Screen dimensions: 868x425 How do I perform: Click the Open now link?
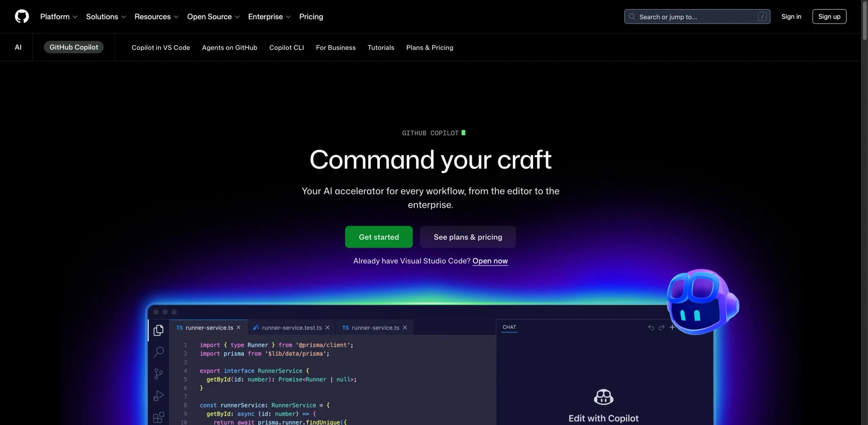[x=490, y=261]
